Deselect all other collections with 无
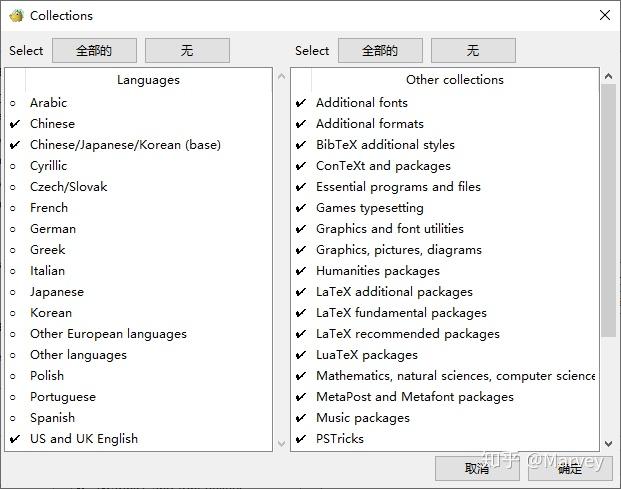Viewport: 621px width, 489px height. click(473, 50)
